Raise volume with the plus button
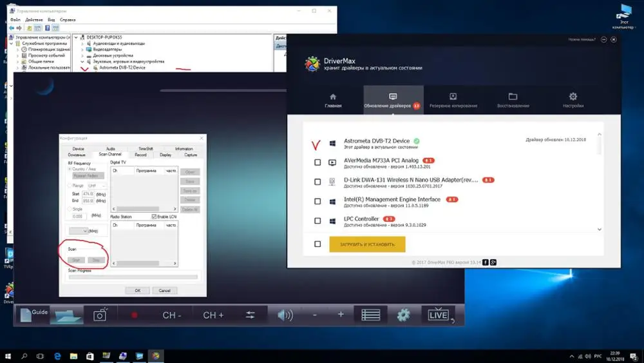This screenshot has width=644, height=363. [x=341, y=315]
